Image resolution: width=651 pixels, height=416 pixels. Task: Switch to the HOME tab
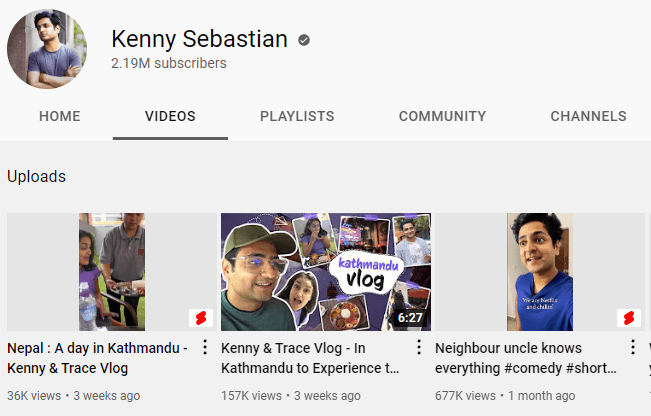60,116
